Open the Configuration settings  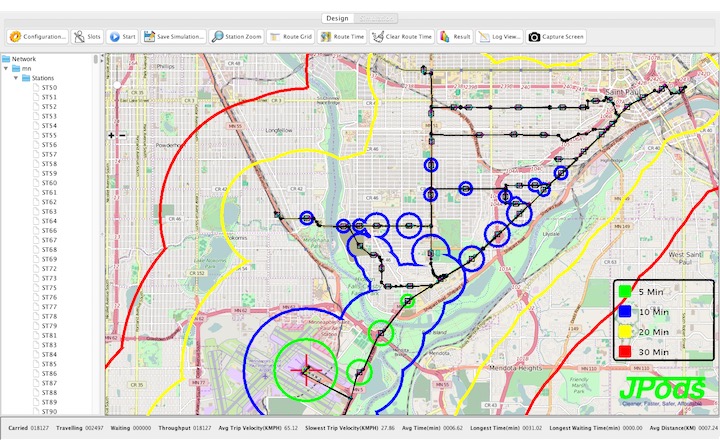[x=37, y=36]
